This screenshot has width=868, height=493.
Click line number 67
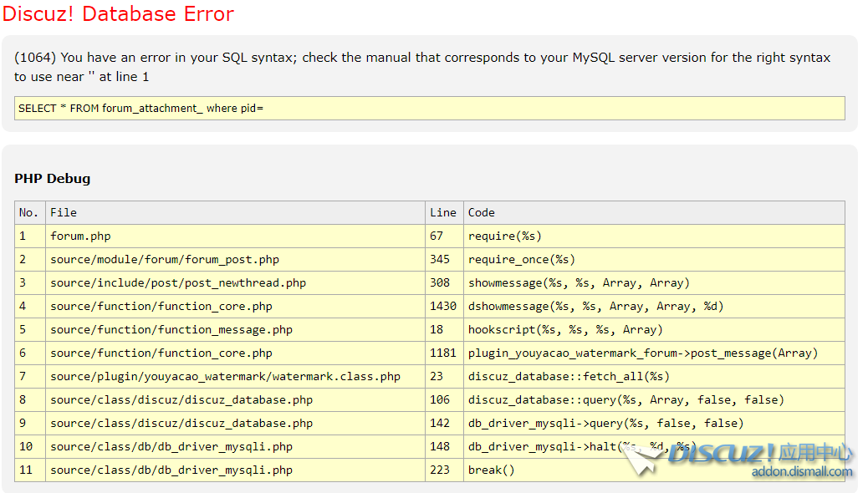(445, 236)
